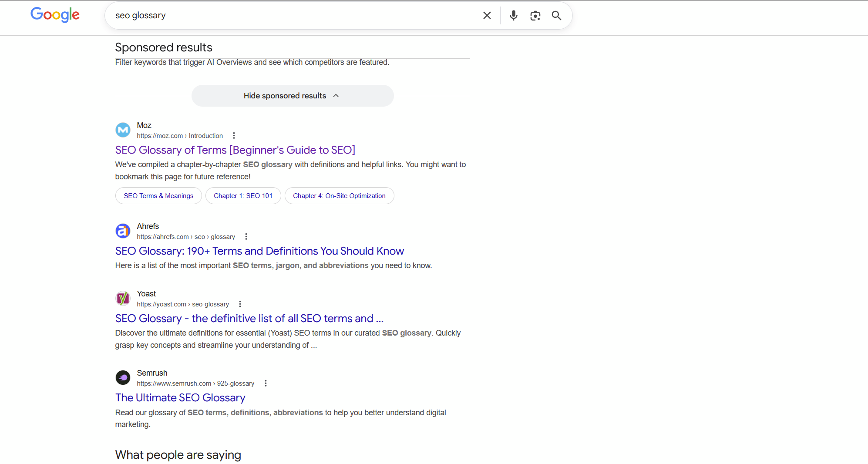Viewport: 868px width, 464px height.
Task: Click the Ahrefs site favicon
Action: coord(123,231)
